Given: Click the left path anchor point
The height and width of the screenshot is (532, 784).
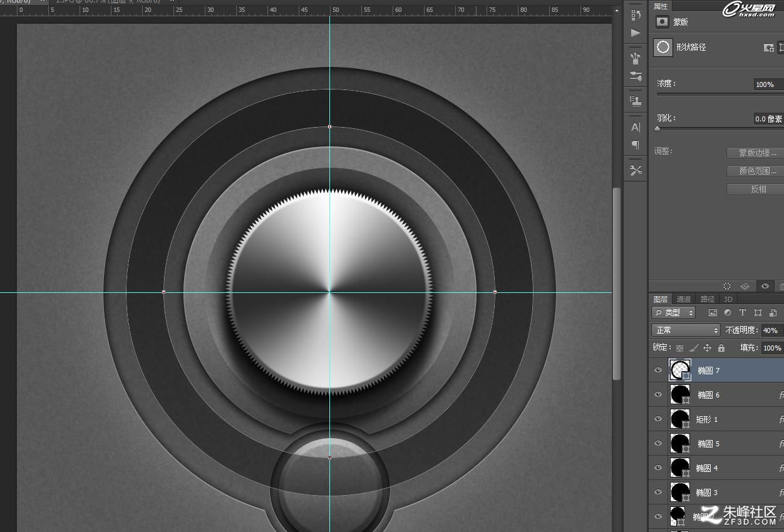Looking at the screenshot, I should pyautogui.click(x=164, y=292).
